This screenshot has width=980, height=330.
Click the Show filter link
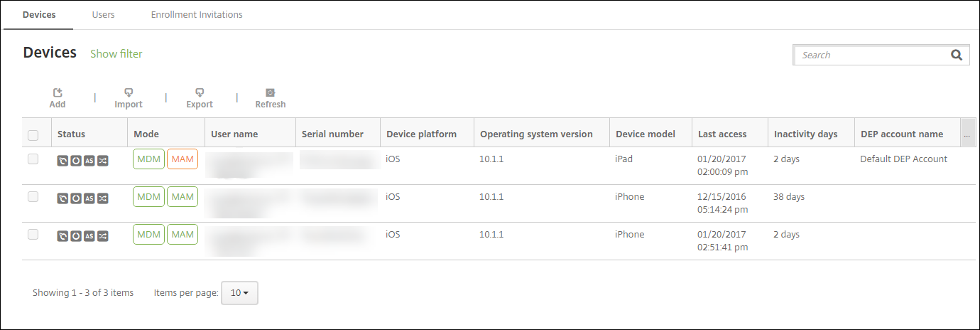(x=116, y=54)
